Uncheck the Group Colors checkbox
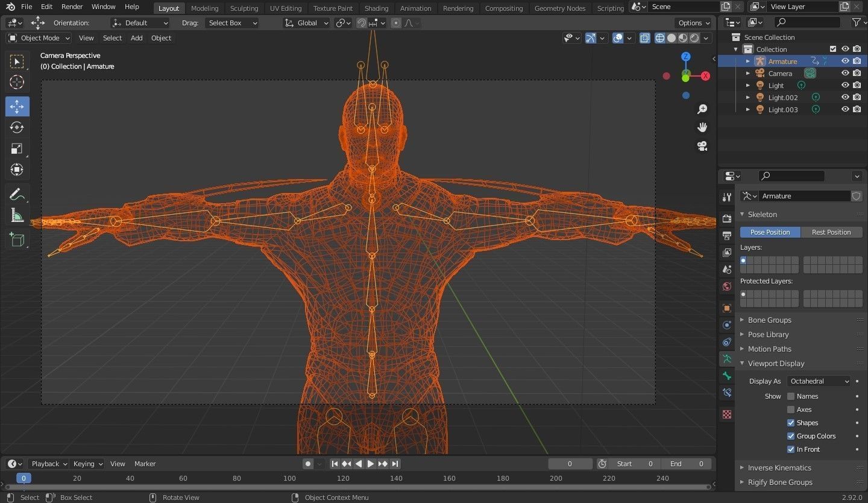Screen dimensions: 868x503 (791, 436)
